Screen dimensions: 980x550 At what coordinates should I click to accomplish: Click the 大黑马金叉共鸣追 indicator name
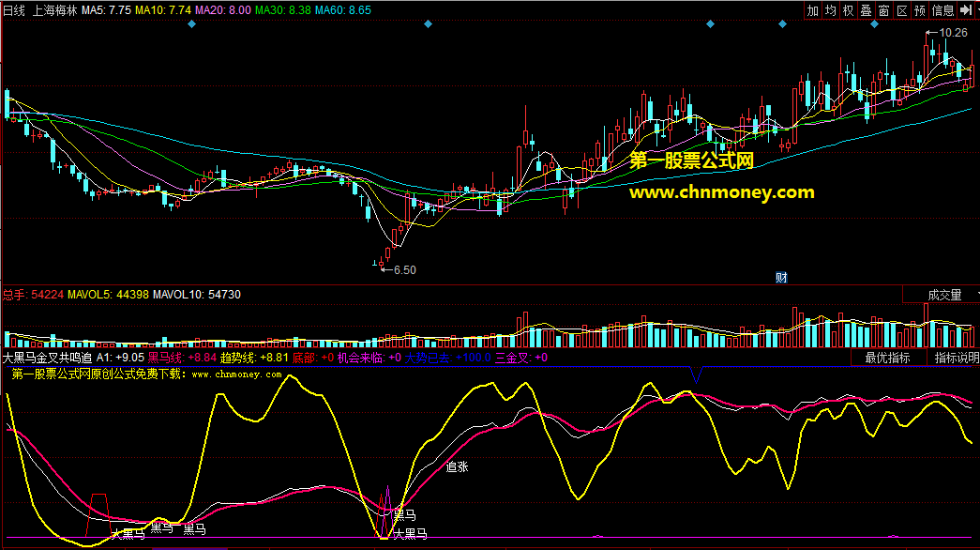(48, 358)
